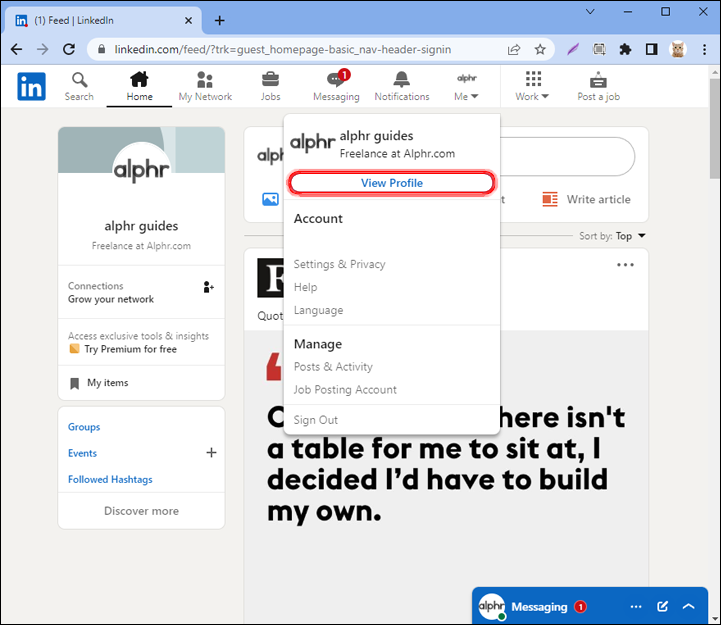
Task: Click the plus icon next to Events
Action: 211,453
